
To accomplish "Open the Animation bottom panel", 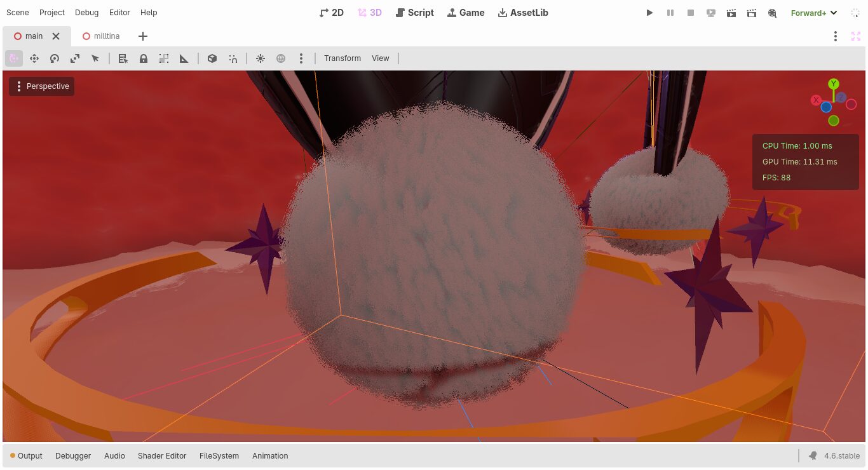I will tap(270, 456).
